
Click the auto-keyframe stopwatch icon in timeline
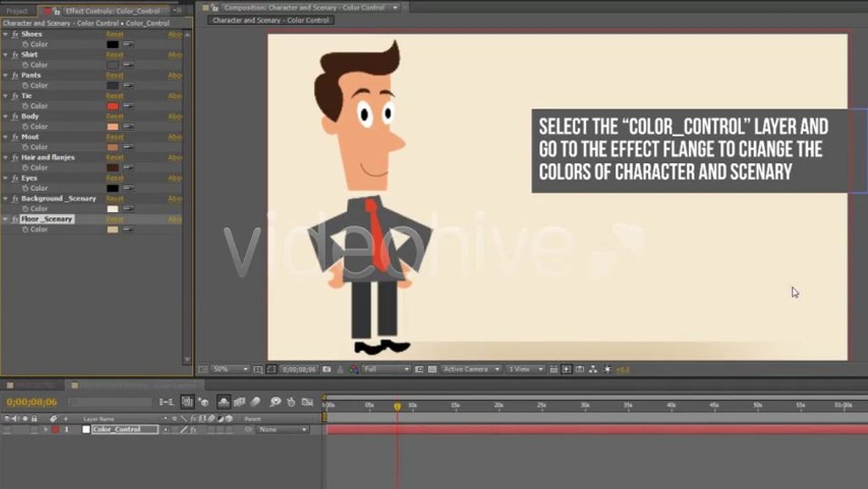pyautogui.click(x=292, y=402)
